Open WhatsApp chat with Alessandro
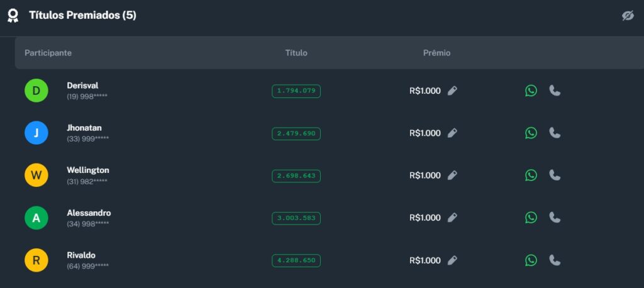 (531, 218)
